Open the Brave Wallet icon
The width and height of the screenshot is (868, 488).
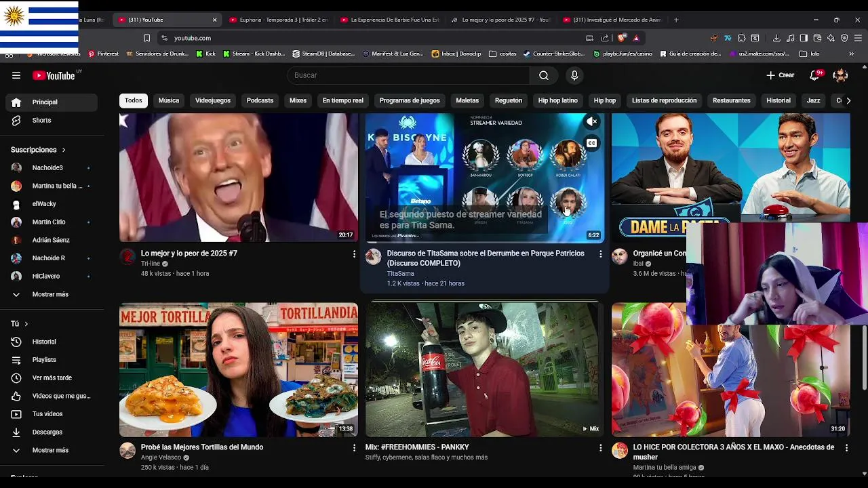[x=817, y=38]
